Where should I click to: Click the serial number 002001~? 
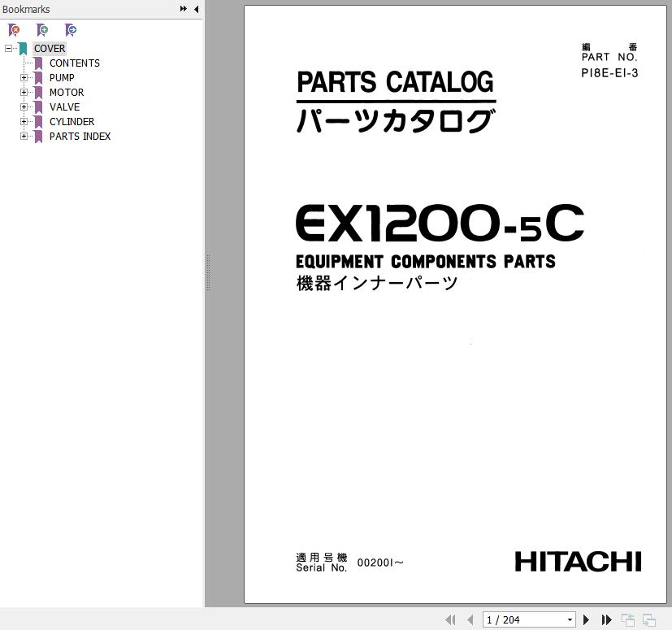click(380, 563)
